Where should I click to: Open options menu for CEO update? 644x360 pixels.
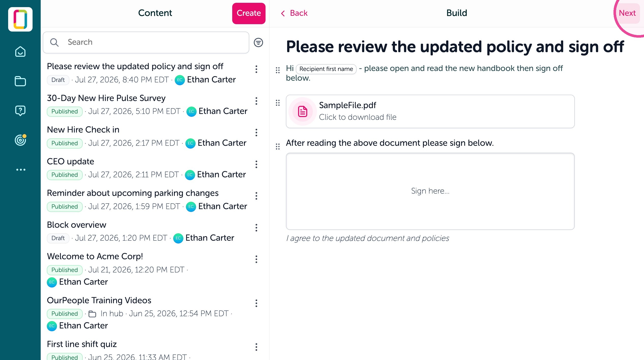pos(256,164)
